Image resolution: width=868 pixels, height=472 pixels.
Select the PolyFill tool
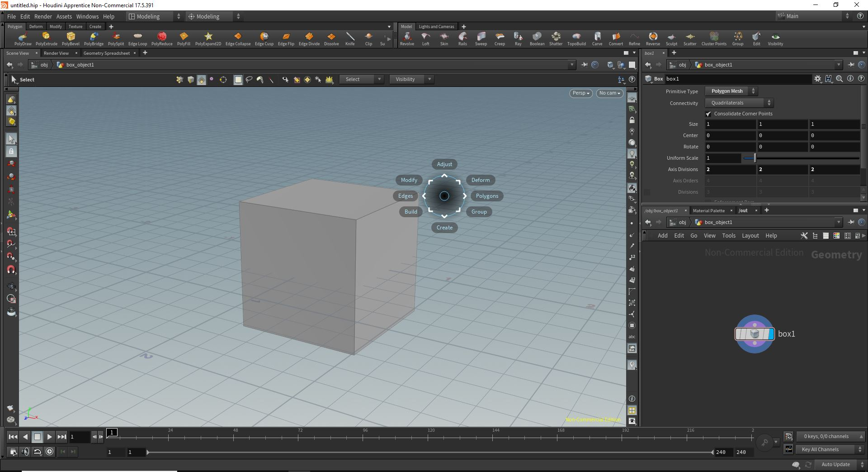184,39
